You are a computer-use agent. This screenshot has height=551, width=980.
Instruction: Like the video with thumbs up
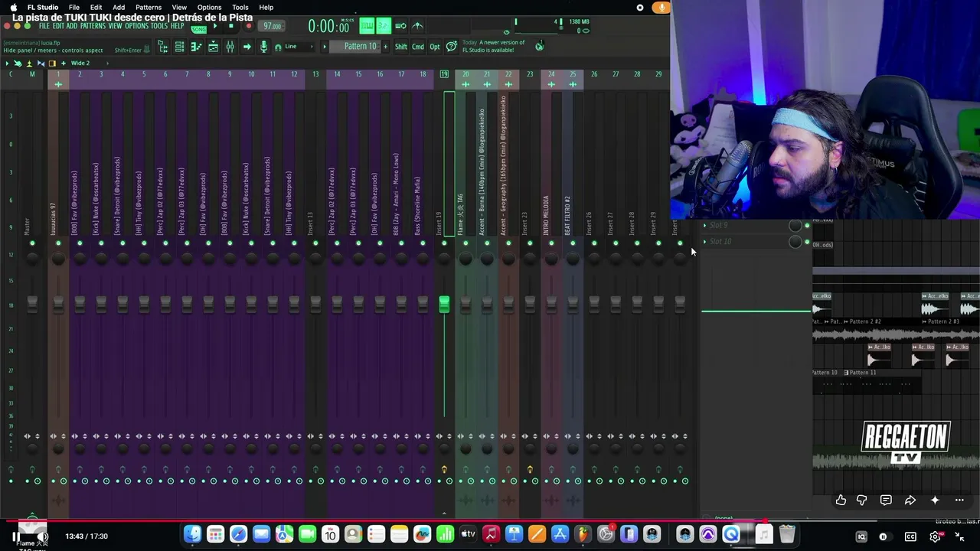pos(841,500)
